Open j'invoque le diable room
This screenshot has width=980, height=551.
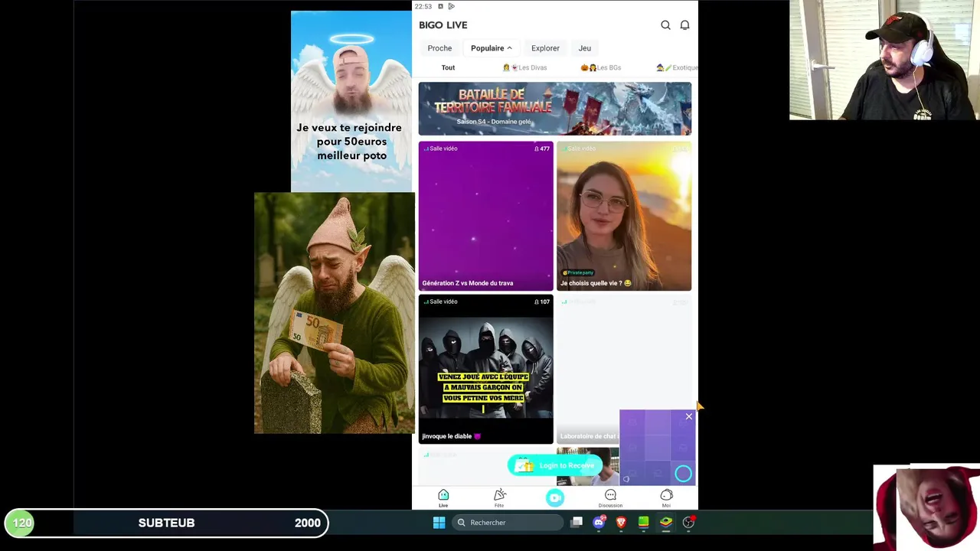pos(485,369)
